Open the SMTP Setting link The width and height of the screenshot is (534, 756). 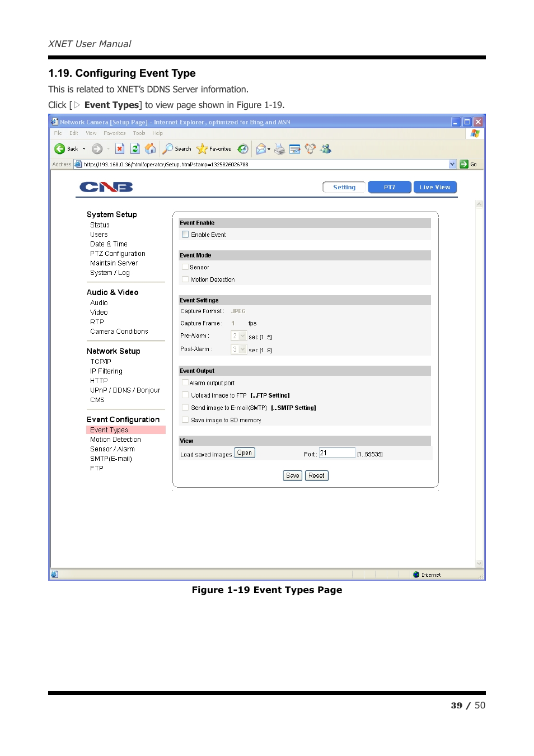coord(293,408)
